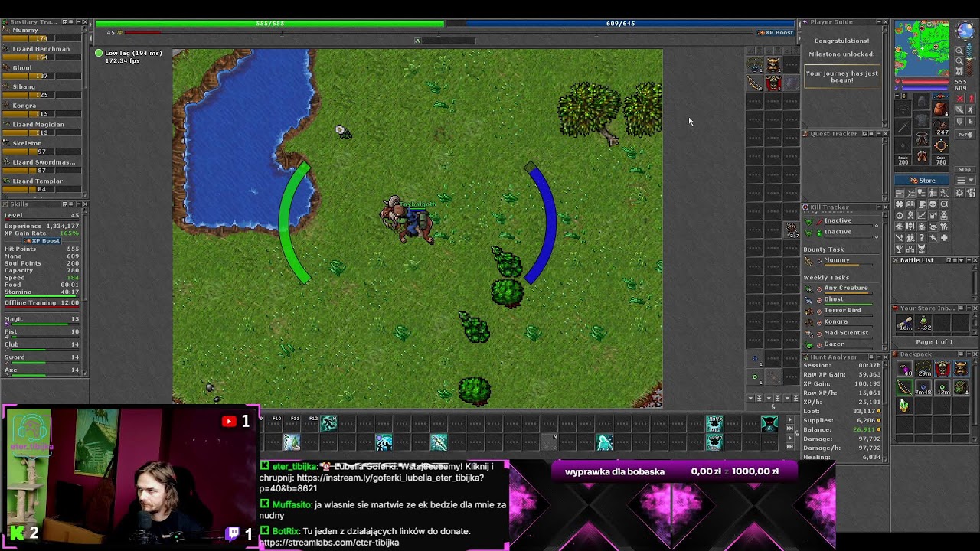Screen dimensions: 980x551
Task: Select the 'Gazer' weekly task
Action: click(834, 344)
